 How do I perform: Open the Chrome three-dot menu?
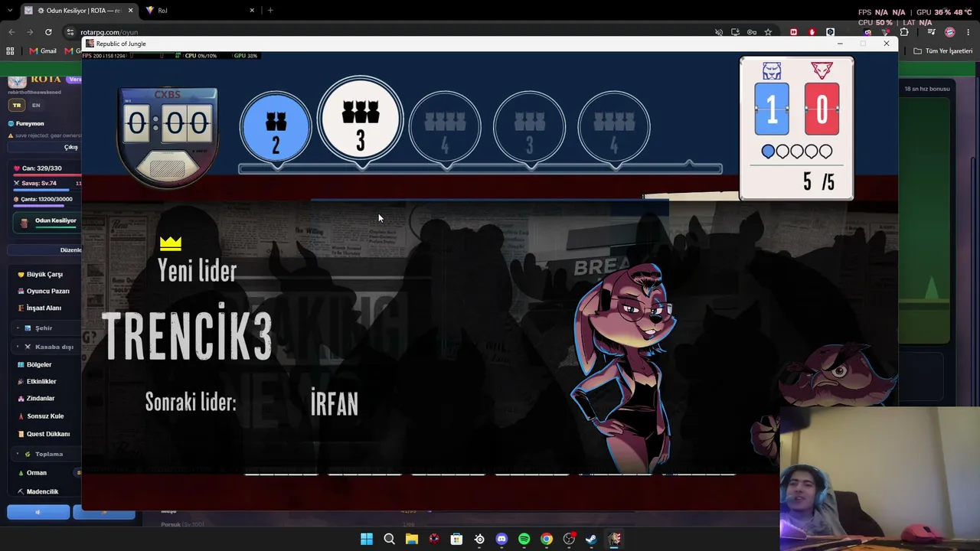pyautogui.click(x=969, y=32)
